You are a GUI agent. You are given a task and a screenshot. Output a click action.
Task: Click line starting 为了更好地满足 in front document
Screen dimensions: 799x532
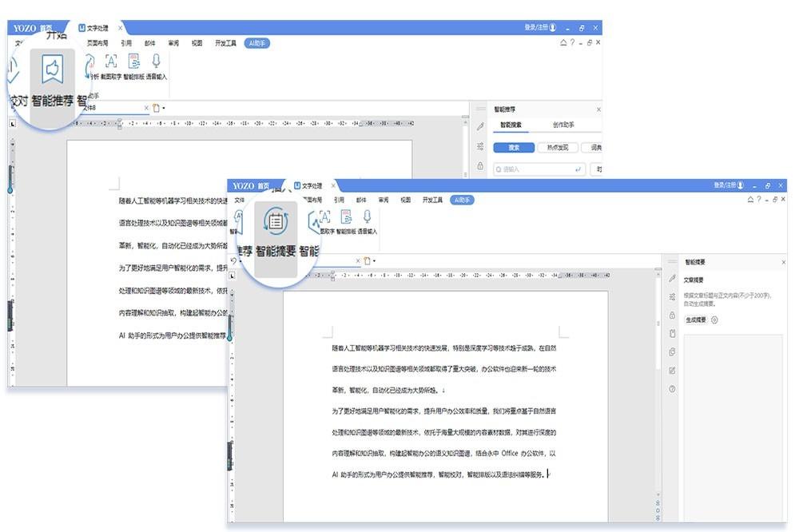pos(443,411)
